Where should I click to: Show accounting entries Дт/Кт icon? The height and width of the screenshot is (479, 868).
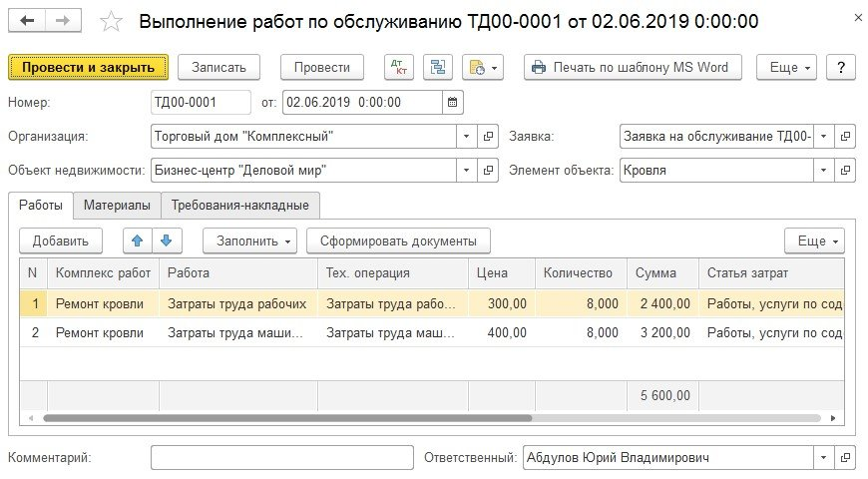(x=398, y=68)
